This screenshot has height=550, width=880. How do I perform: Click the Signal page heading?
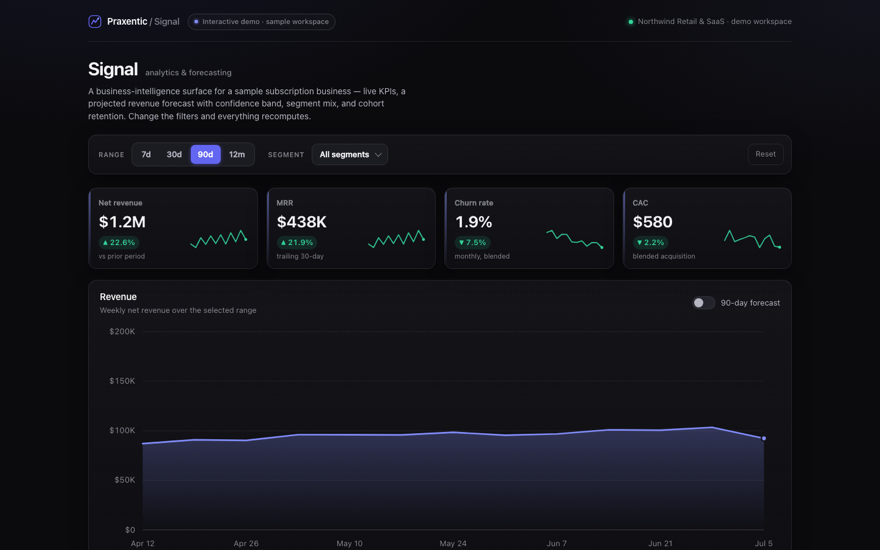[113, 69]
